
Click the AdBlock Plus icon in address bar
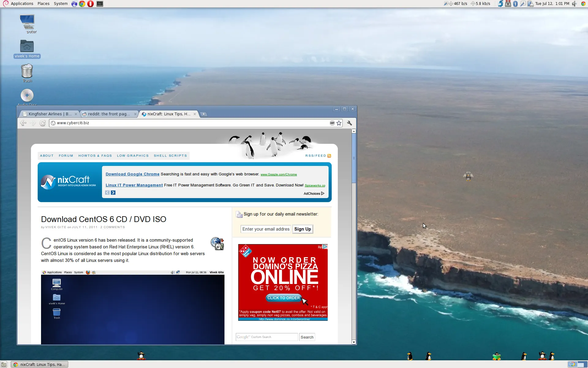point(332,123)
